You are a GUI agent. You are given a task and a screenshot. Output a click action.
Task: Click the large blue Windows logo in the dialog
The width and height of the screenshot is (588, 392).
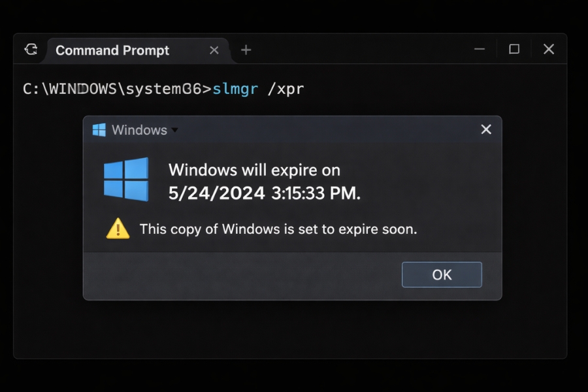127,178
